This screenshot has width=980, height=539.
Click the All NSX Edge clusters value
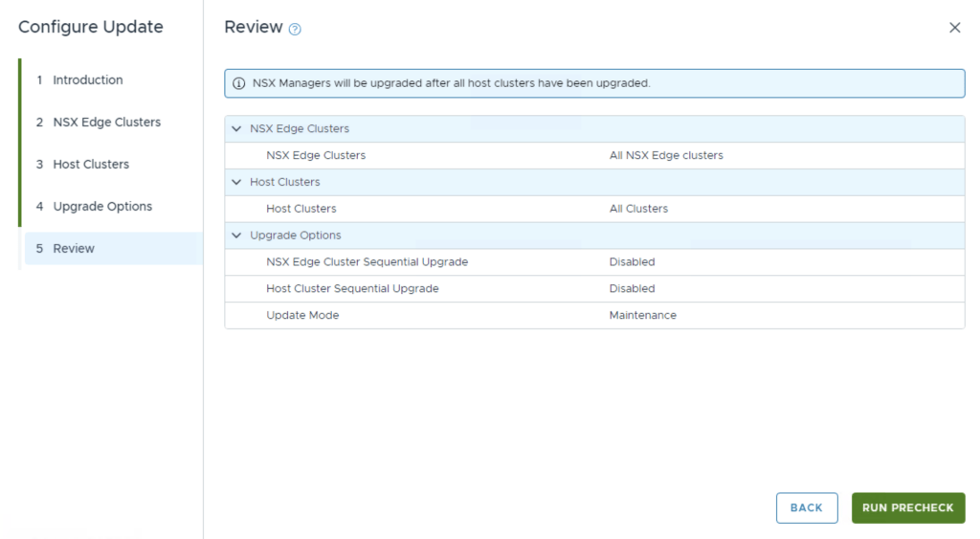pos(666,155)
